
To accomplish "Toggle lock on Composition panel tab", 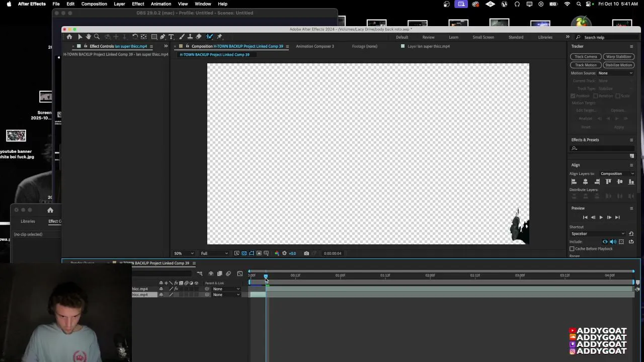I will (187, 46).
